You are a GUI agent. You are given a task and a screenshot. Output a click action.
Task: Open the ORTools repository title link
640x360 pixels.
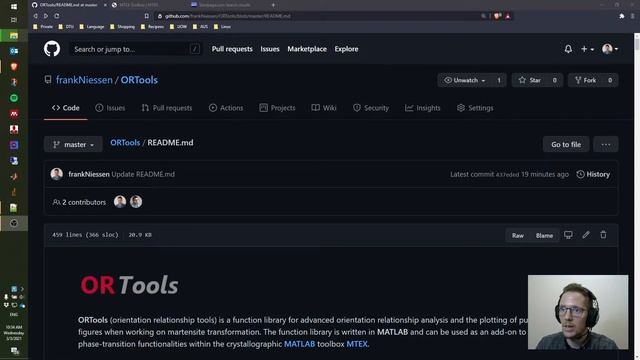pos(139,80)
